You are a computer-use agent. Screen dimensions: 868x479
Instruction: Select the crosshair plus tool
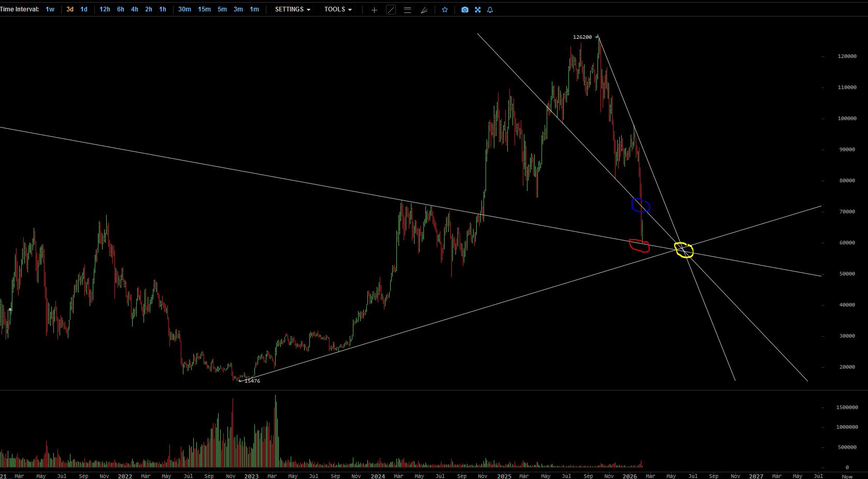374,10
